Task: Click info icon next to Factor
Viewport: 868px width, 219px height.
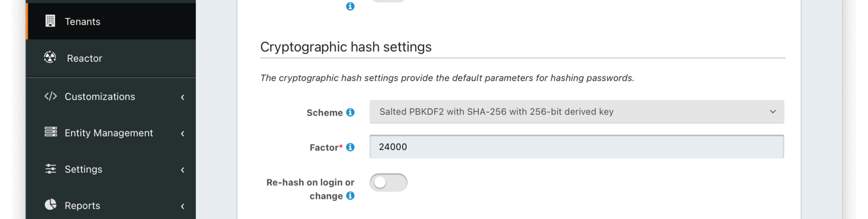Action: pos(350,147)
